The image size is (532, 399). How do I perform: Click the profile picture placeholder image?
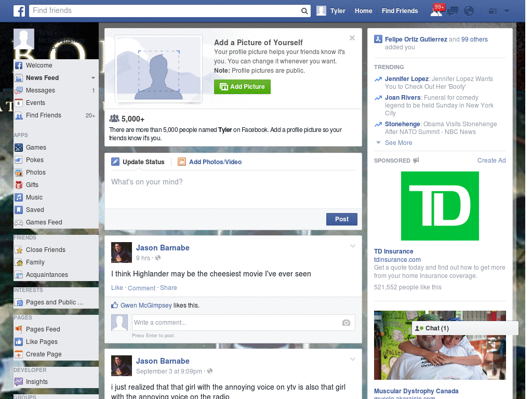point(159,69)
